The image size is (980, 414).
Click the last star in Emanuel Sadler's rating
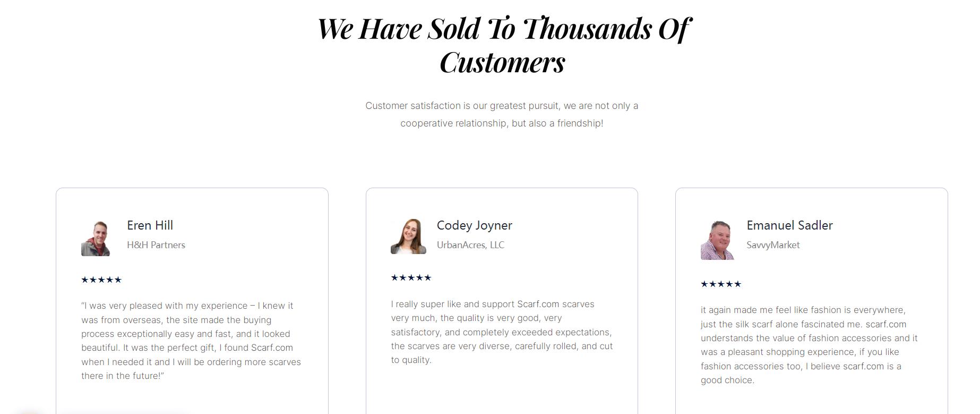[737, 284]
